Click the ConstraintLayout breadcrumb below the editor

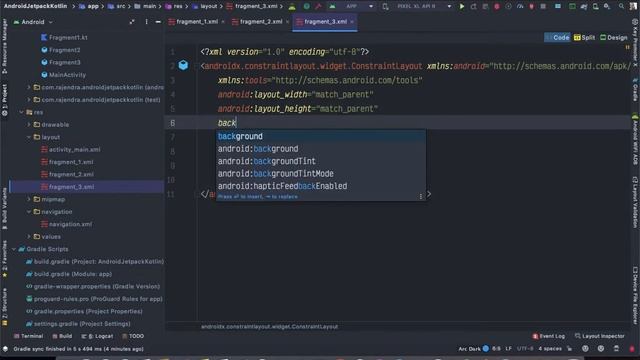tap(269, 327)
